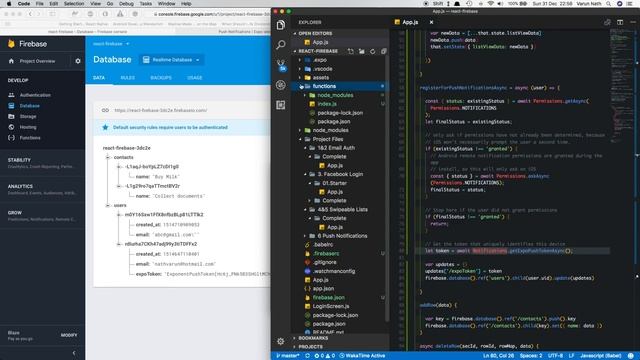Click Spaces: 2 indentation in status bar
Screen dimensions: 640x360
(x=531, y=356)
